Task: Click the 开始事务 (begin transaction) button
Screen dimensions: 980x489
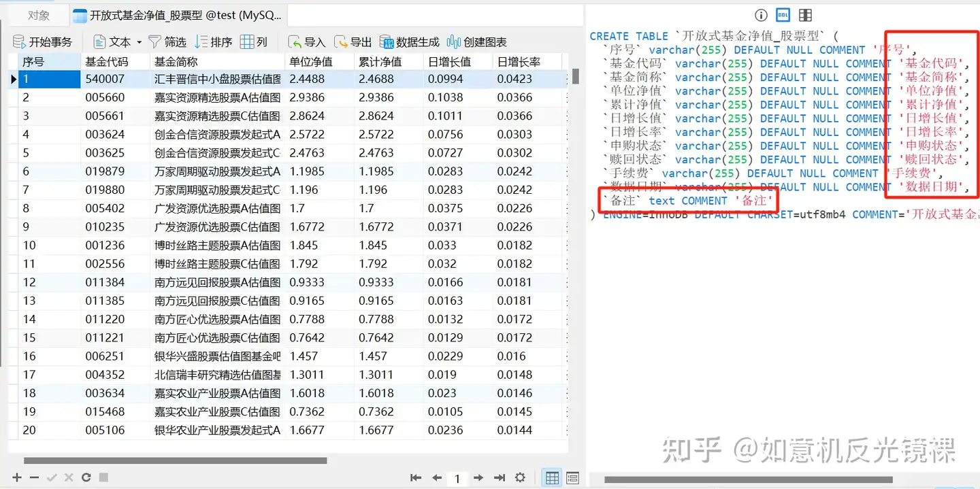Action: pyautogui.click(x=42, y=42)
